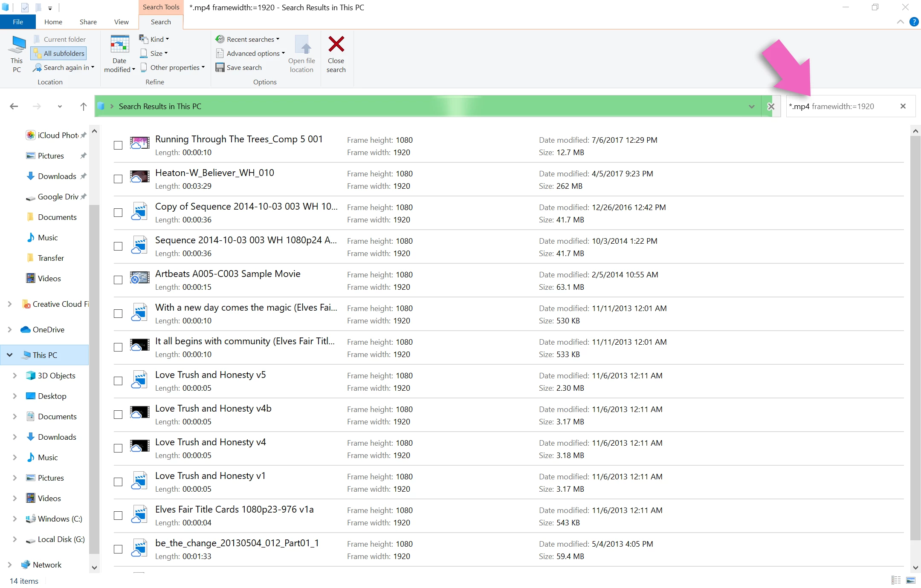This screenshot has width=921, height=588.
Task: Click the blue Help question mark icon
Action: point(914,22)
